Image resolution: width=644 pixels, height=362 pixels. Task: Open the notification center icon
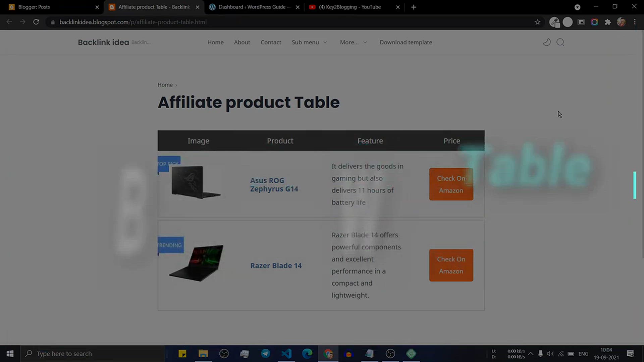630,354
